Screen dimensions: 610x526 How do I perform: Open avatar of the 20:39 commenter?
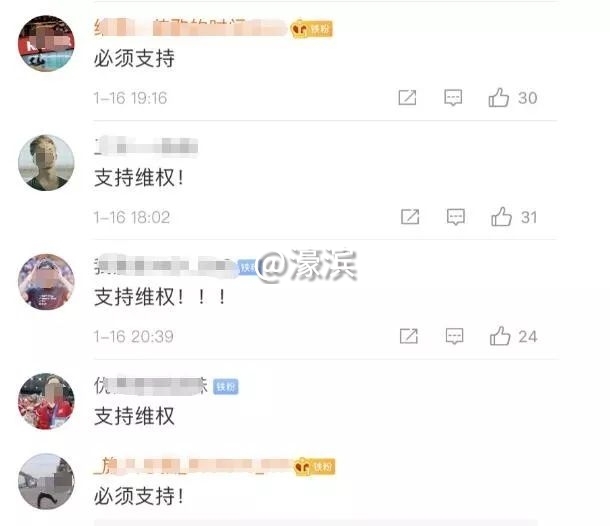[46, 282]
